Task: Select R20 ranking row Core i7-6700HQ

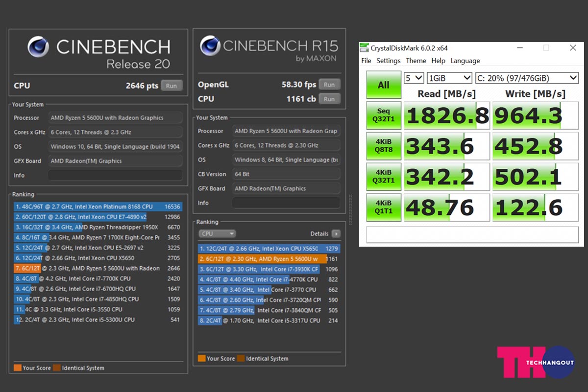Action: (98, 289)
